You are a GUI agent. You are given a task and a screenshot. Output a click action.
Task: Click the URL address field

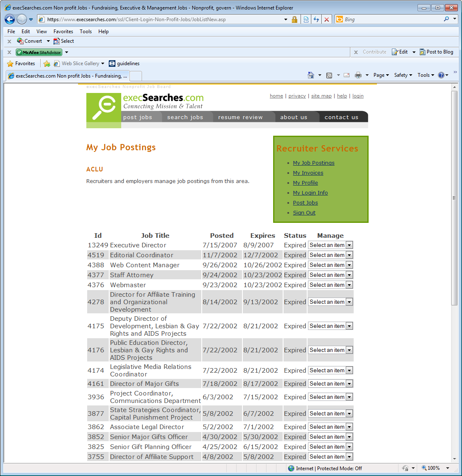click(164, 20)
